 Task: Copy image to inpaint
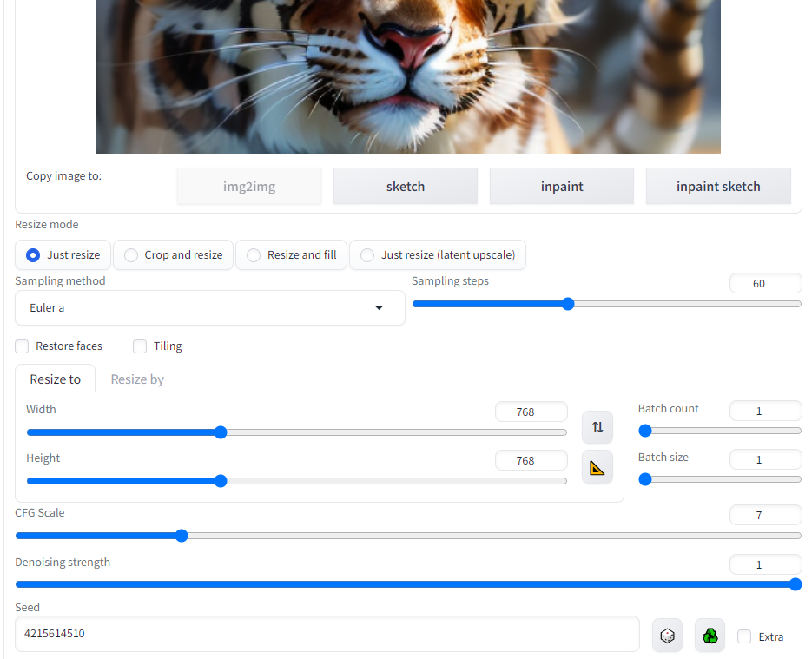tap(562, 187)
